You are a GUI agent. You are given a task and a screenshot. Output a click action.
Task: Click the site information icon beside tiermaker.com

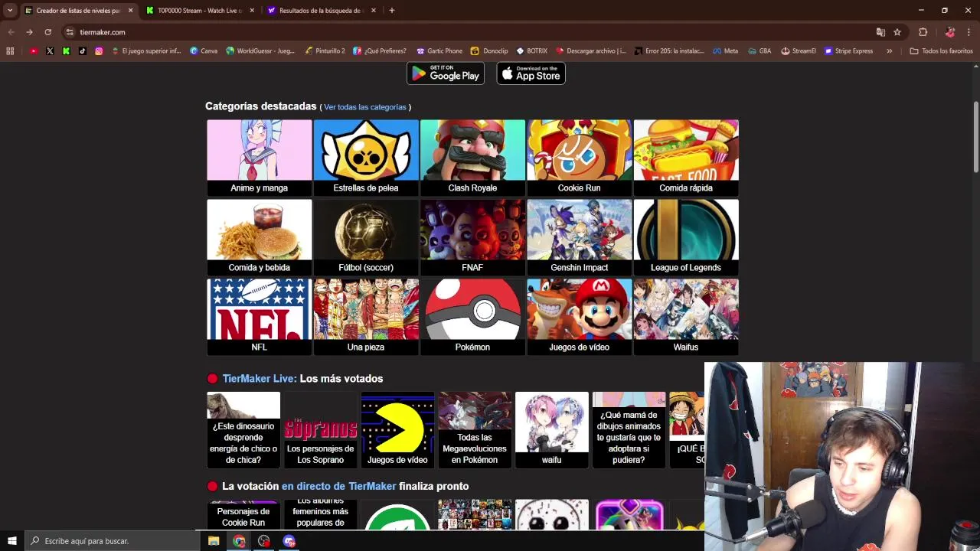(70, 32)
